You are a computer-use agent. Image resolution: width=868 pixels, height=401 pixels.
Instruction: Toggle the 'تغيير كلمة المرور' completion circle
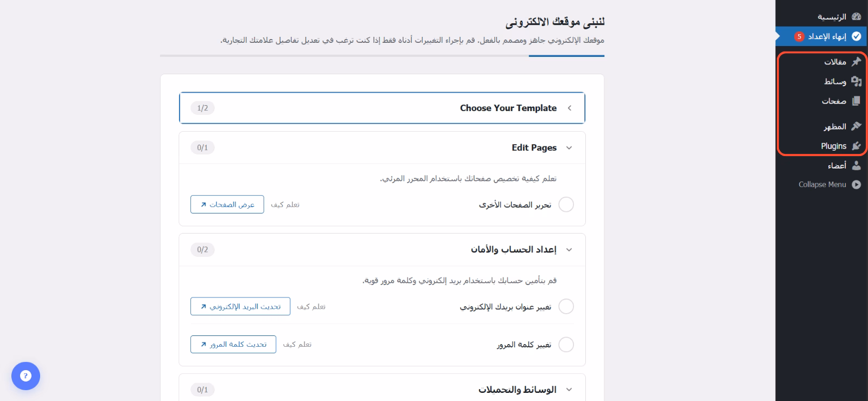coord(566,345)
